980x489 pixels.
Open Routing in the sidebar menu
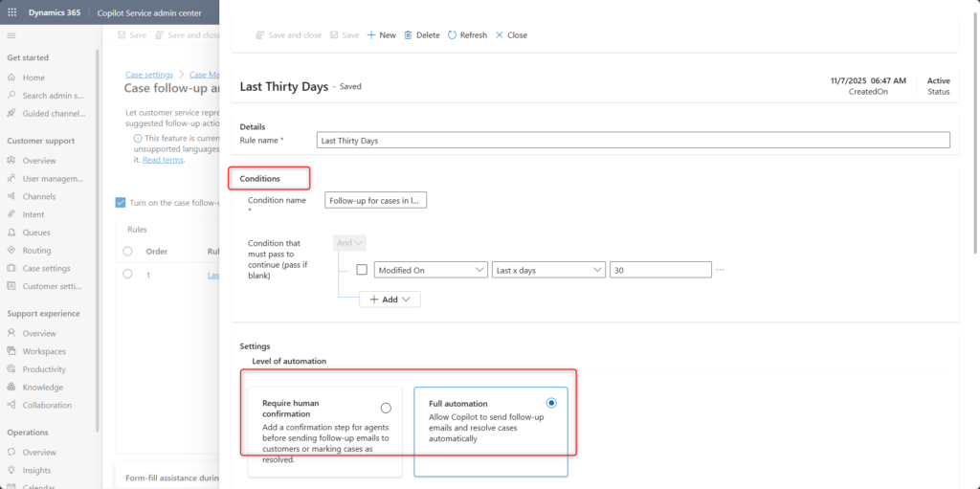36,251
